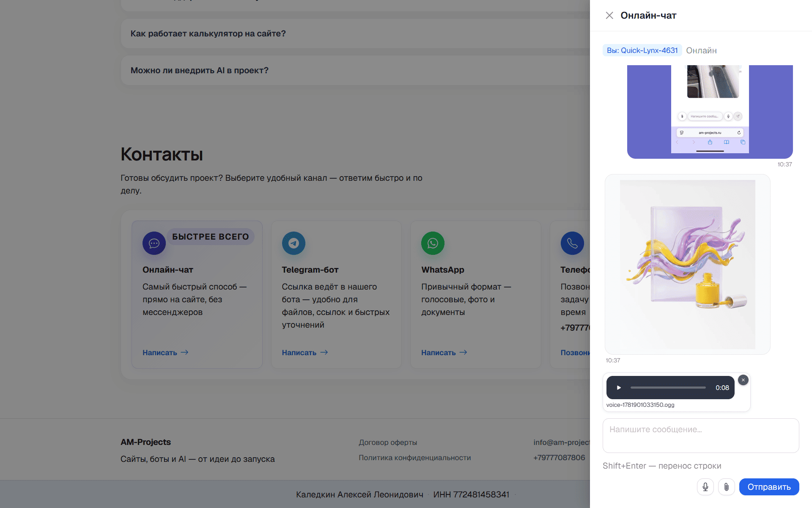Click the +79777087806 footer phone link
The image size is (812, 508).
pyautogui.click(x=559, y=458)
